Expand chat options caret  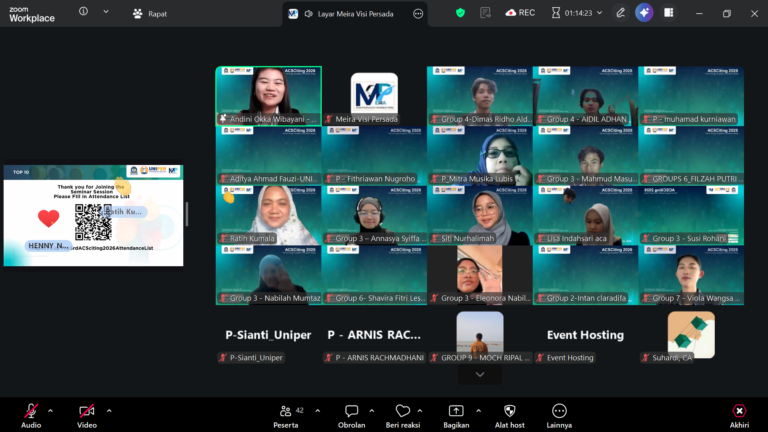[371, 411]
